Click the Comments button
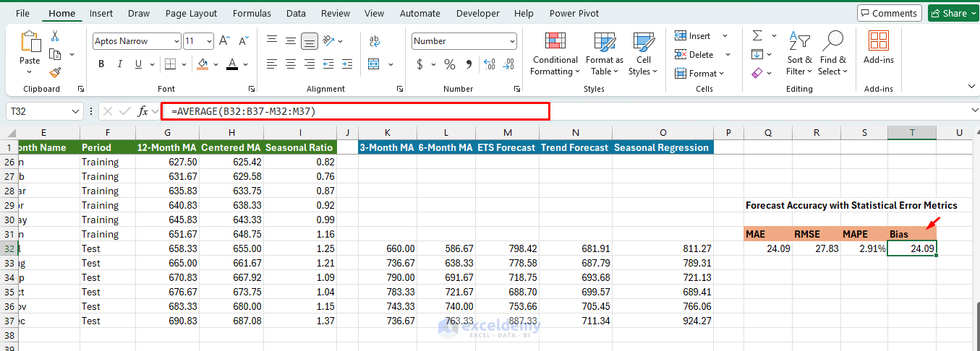This screenshot has width=980, height=351. pos(889,13)
